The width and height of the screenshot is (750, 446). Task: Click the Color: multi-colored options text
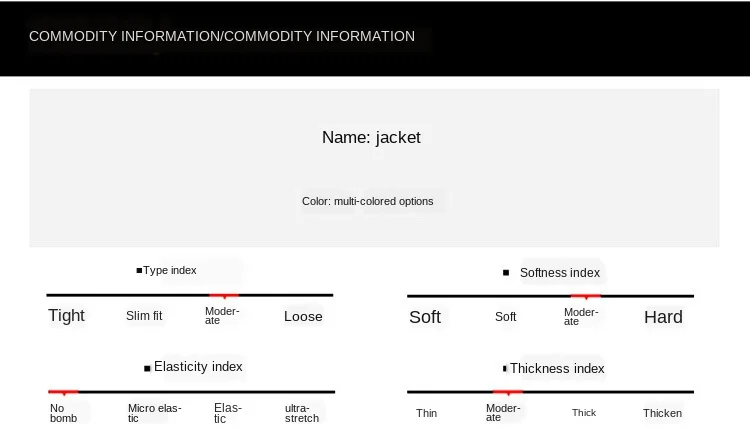[367, 201]
